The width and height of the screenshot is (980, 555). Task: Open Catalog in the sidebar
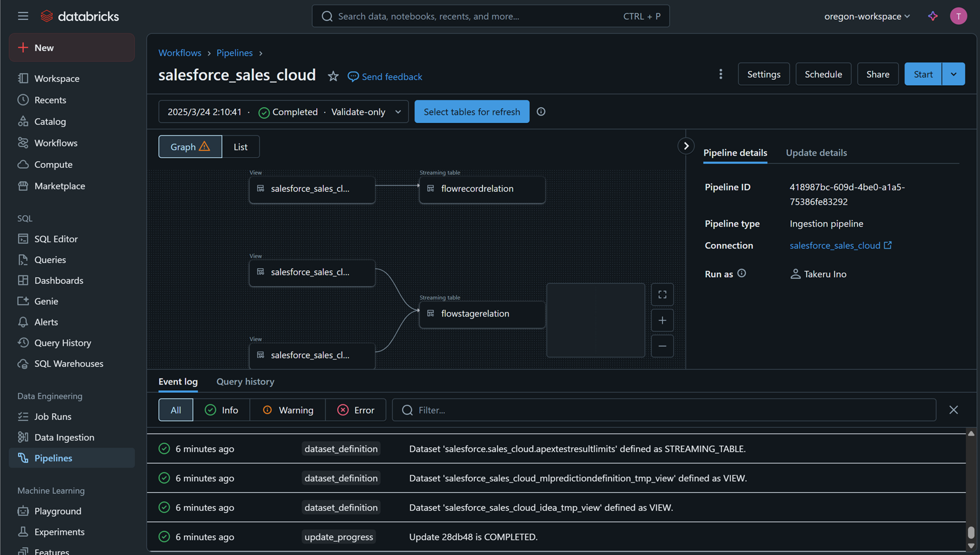[x=72, y=121]
